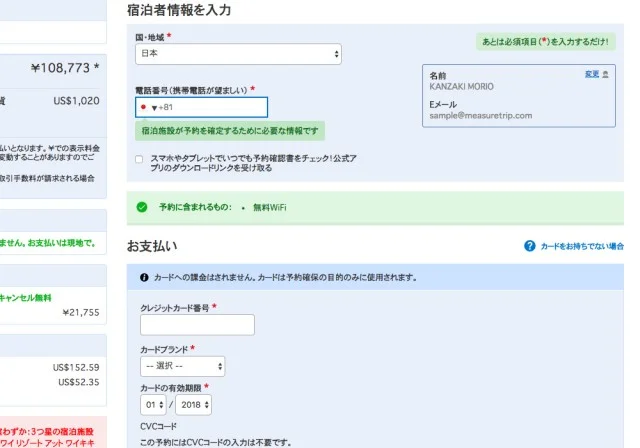640x448 pixels.
Task: Click the phone number field with +81
Action: pos(201,107)
